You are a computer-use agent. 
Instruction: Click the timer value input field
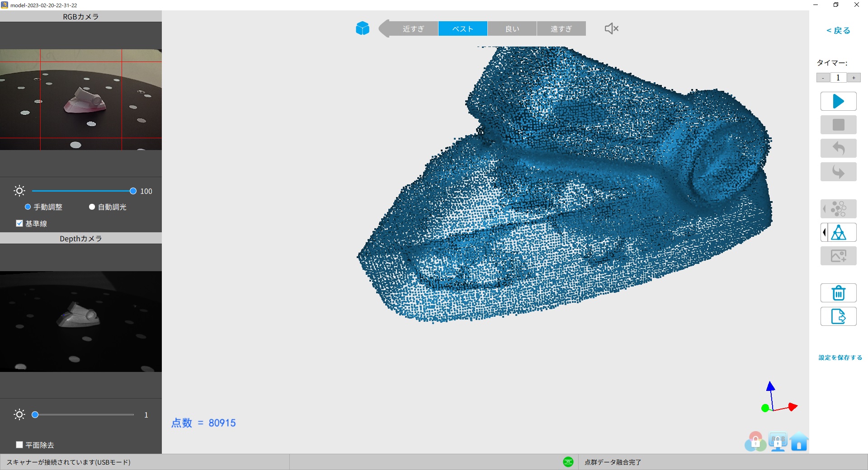(x=838, y=78)
